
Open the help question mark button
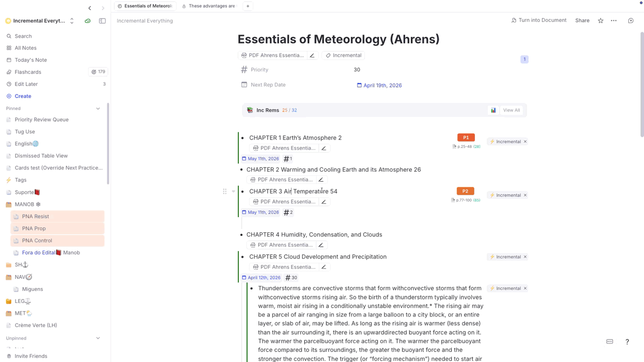(x=627, y=342)
